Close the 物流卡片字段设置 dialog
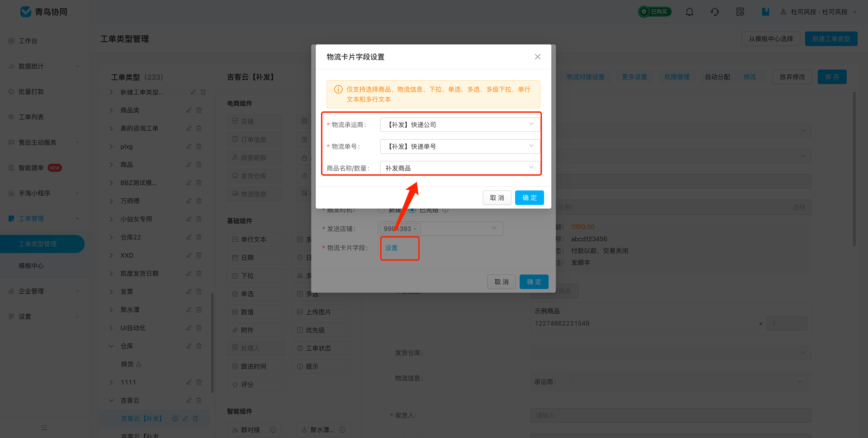Screen dimensions: 868x438 [x=538, y=57]
